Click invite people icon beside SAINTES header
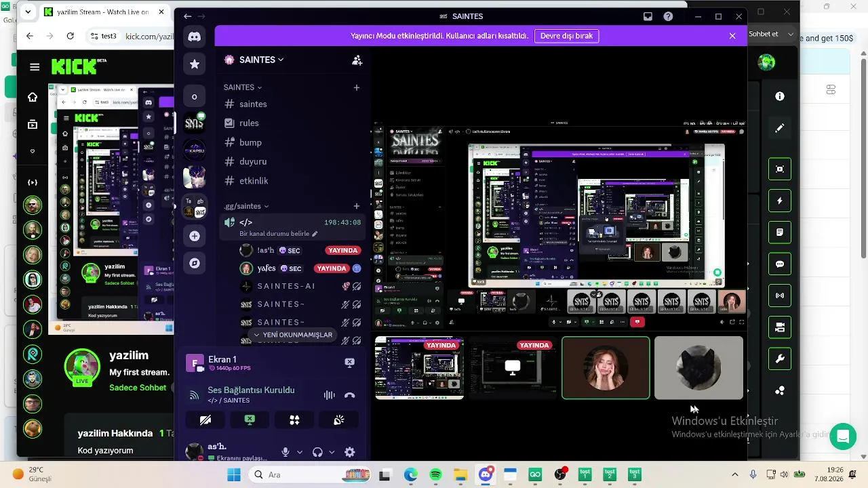868x488 pixels. (x=357, y=60)
